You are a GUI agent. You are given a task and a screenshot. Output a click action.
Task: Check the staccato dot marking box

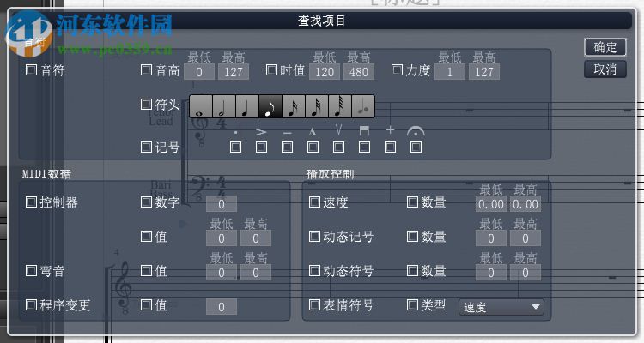236,147
